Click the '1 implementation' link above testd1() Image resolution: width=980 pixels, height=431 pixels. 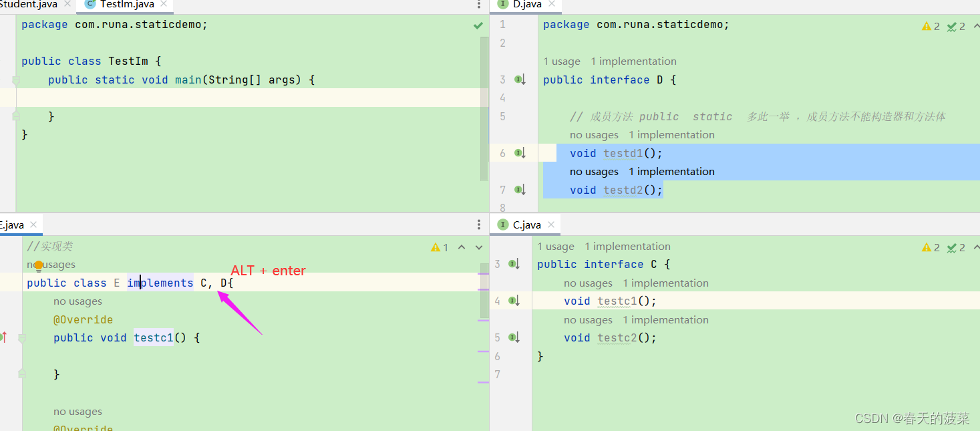[x=671, y=134]
